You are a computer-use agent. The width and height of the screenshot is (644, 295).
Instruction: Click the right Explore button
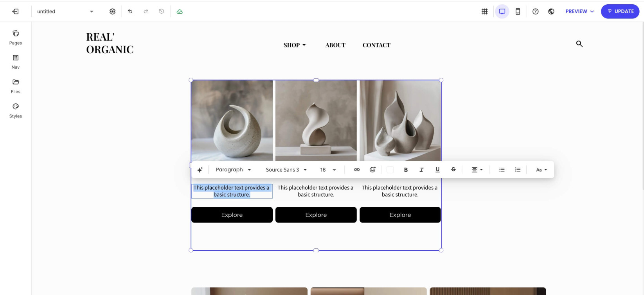(x=400, y=215)
